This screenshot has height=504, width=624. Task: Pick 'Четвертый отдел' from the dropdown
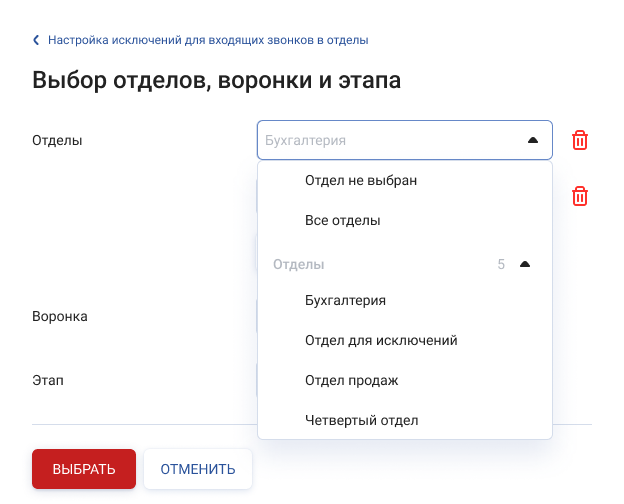(405, 420)
